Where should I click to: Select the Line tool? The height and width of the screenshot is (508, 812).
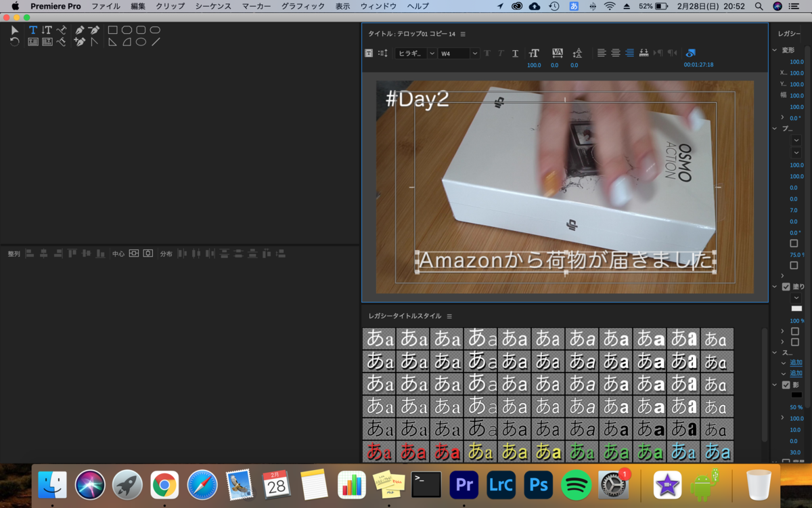[x=156, y=42]
